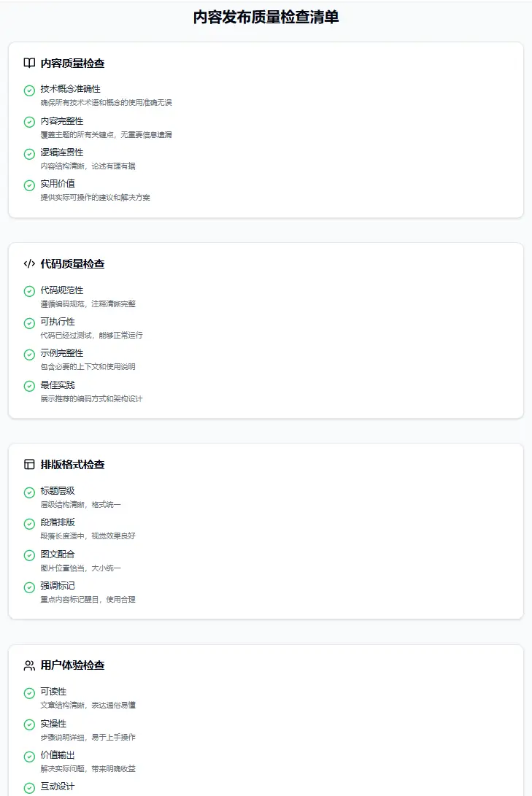Toggle the check mark for 可执行性
This screenshot has width=532, height=796.
tap(29, 323)
